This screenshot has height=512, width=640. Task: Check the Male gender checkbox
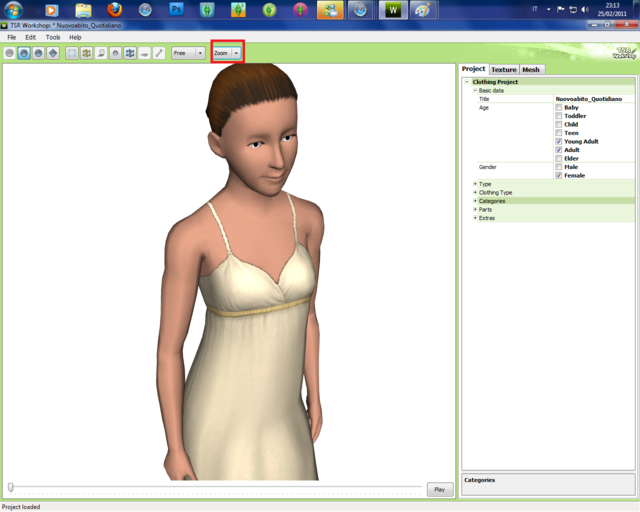(x=559, y=167)
